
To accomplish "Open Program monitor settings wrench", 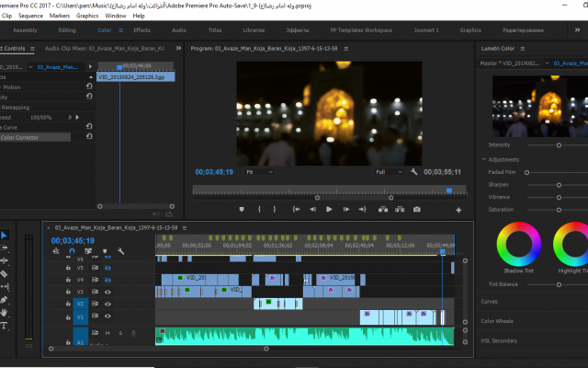I will pyautogui.click(x=414, y=172).
